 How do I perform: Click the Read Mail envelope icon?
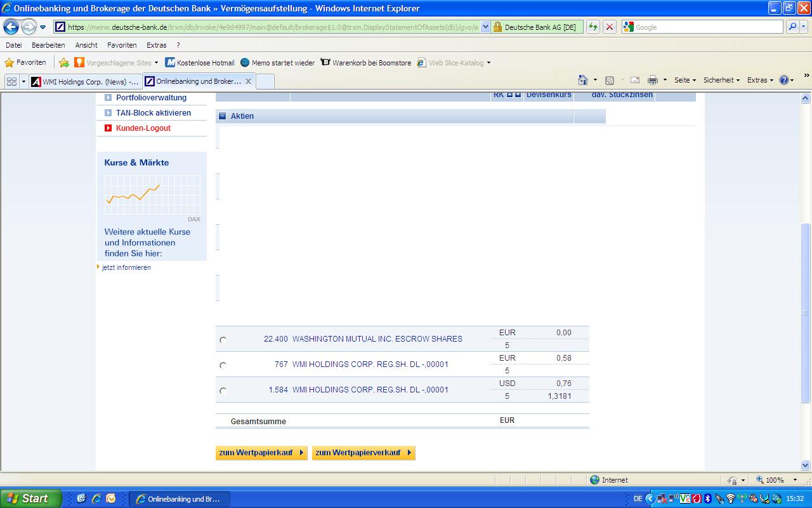coord(635,80)
